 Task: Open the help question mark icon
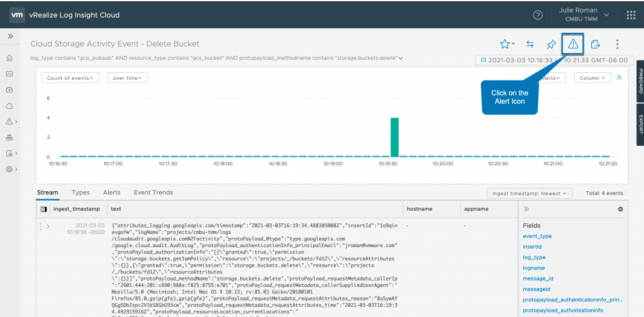[x=538, y=15]
